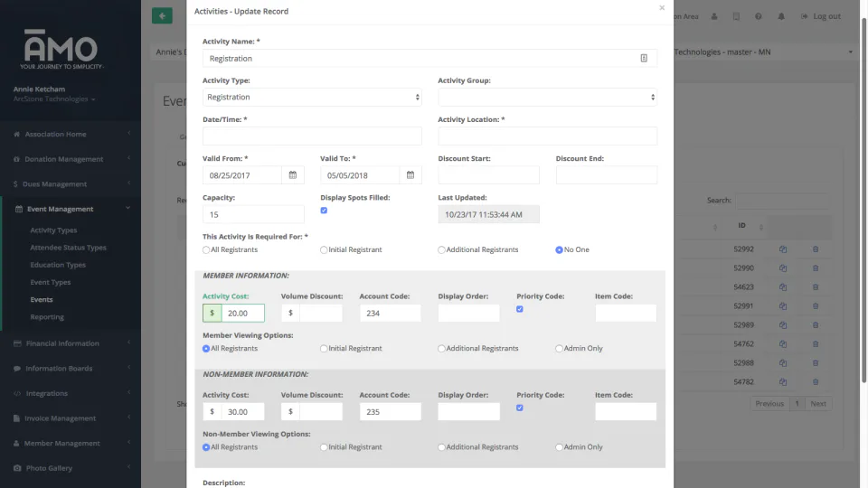Expand Association Home sidebar menu
The image size is (868, 488).
pyautogui.click(x=71, y=134)
